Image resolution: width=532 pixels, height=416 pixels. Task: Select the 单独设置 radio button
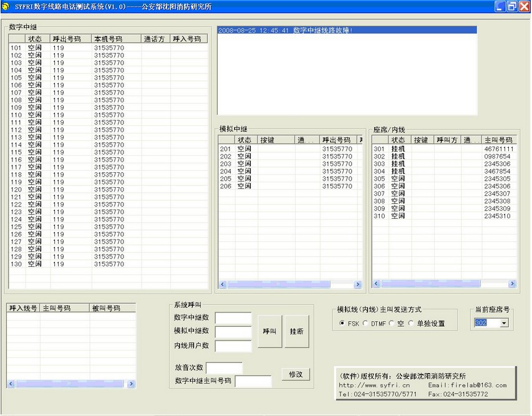[x=411, y=323]
